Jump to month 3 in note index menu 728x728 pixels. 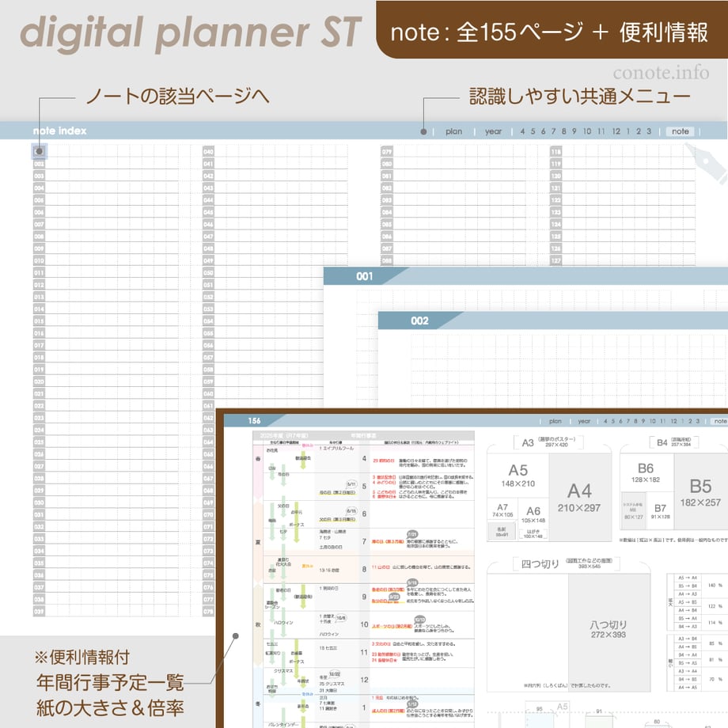click(x=649, y=131)
